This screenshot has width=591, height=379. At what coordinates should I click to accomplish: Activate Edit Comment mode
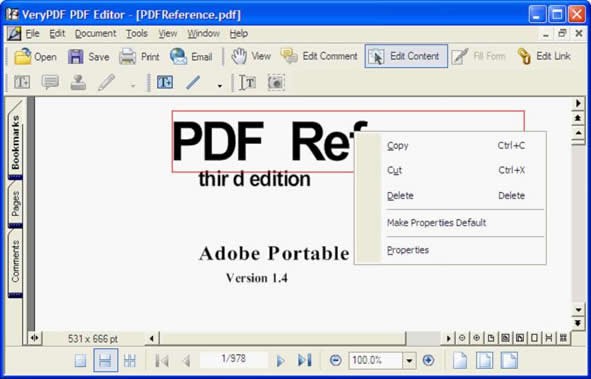(x=319, y=57)
